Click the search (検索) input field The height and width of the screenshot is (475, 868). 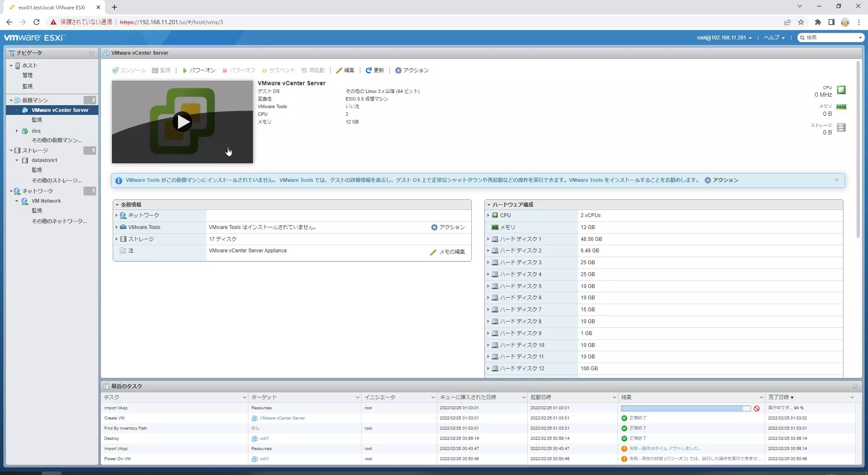[831, 38]
